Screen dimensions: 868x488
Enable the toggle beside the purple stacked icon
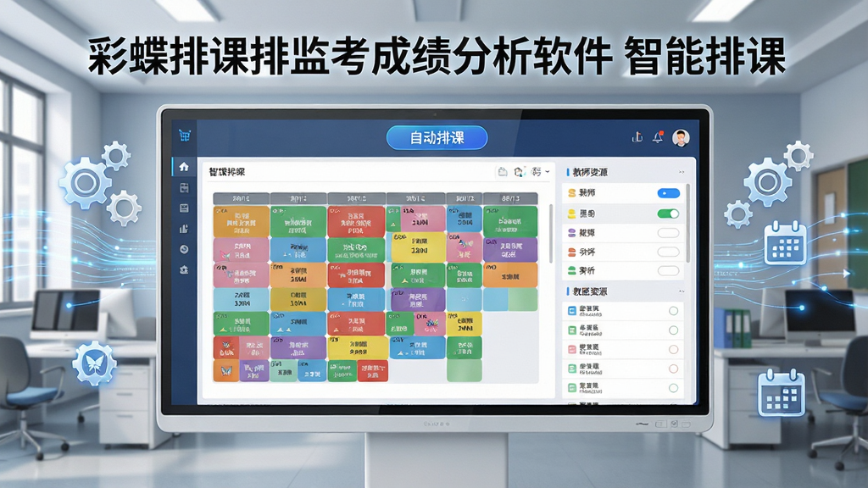668,233
